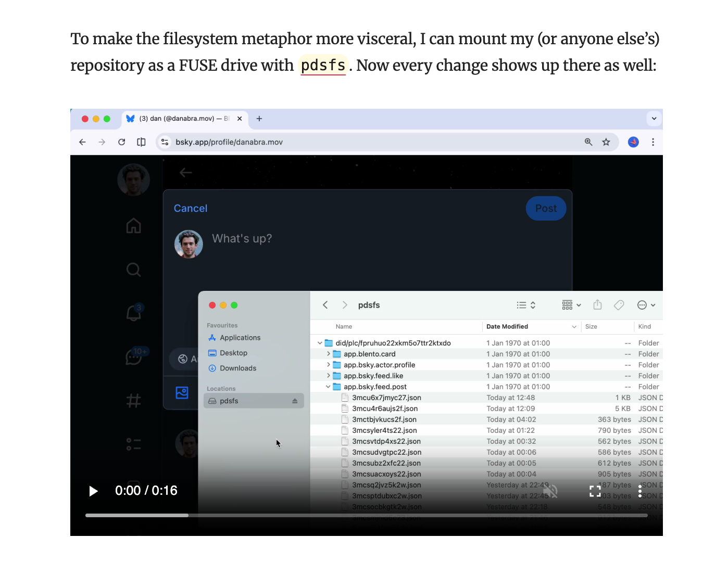The width and height of the screenshot is (728, 563).
Task: Eject the pdsfs drive
Action: (295, 401)
